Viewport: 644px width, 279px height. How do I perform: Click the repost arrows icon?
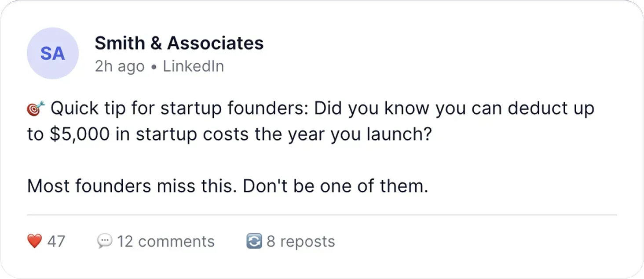click(254, 241)
